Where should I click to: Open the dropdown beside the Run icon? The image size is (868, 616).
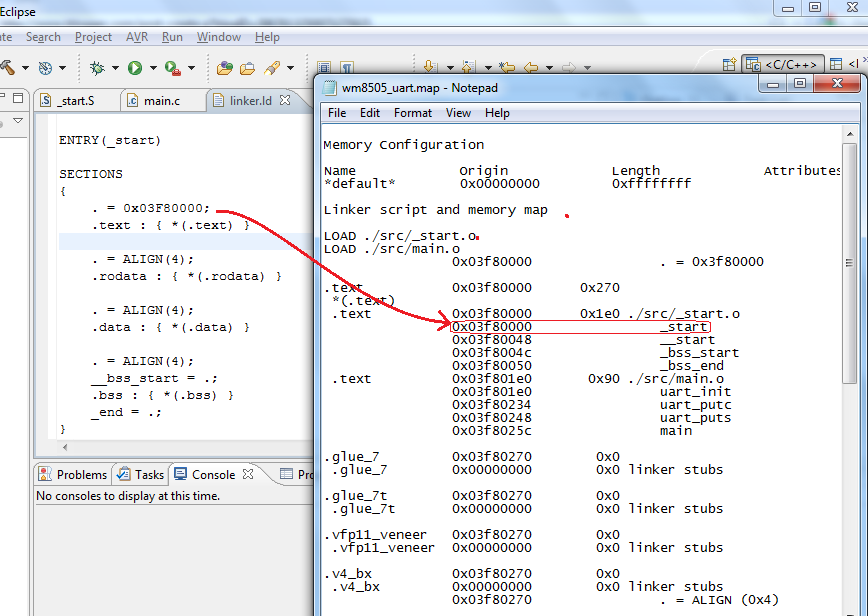[x=153, y=68]
